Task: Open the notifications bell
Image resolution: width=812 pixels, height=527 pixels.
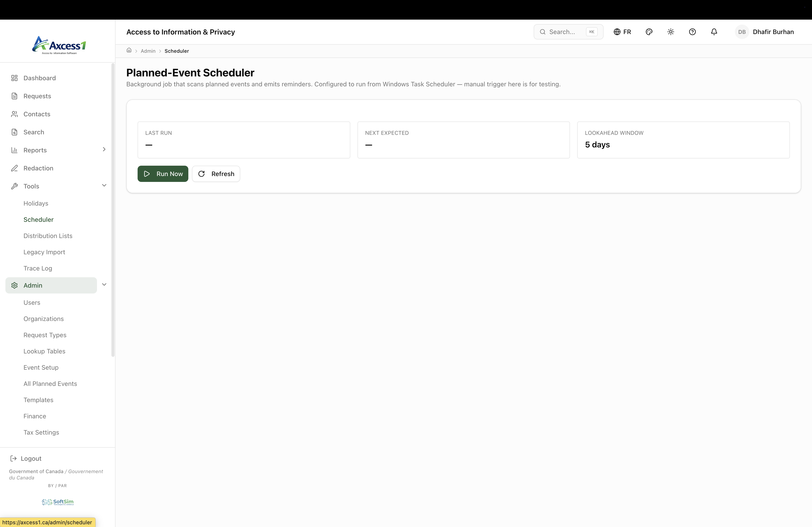Action: tap(714, 32)
